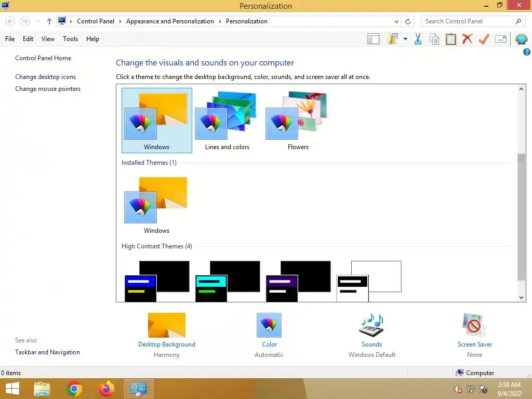Click the folder options toolbar icon
This screenshot has height=399, width=532.
pyautogui.click(x=393, y=39)
